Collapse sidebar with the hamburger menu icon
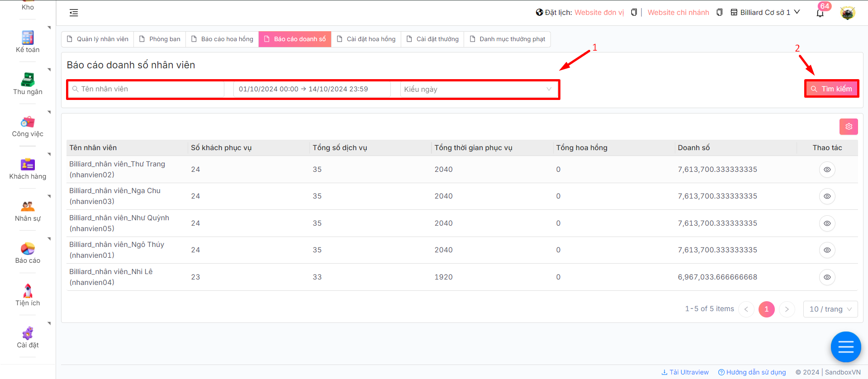Screen dimensions: 868x379 [x=74, y=13]
